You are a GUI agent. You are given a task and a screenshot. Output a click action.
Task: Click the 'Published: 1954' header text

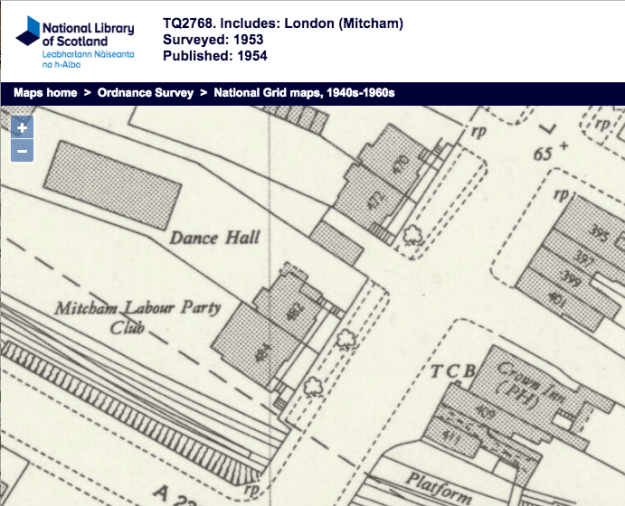pyautogui.click(x=215, y=56)
